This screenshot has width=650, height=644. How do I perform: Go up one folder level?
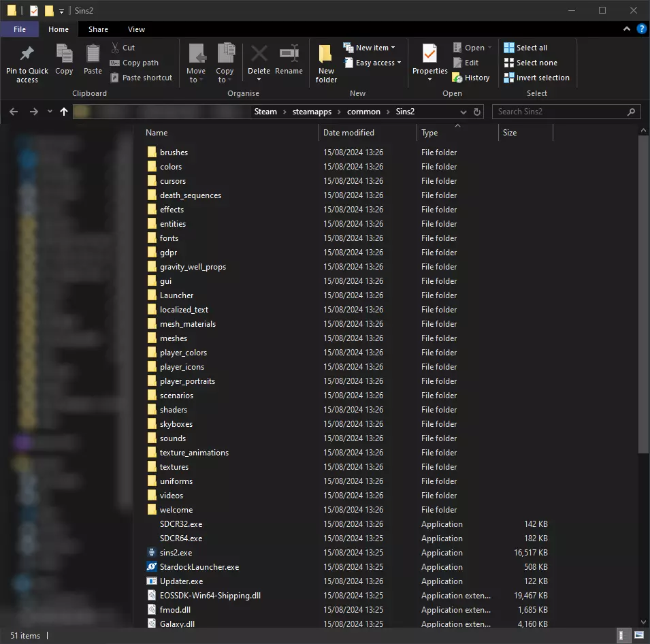pyautogui.click(x=64, y=112)
